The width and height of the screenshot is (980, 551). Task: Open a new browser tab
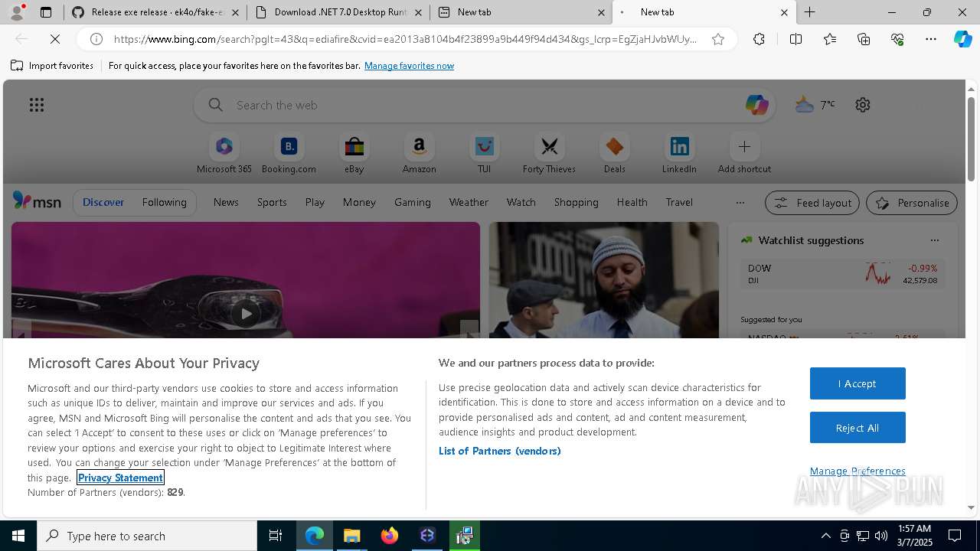tap(809, 12)
